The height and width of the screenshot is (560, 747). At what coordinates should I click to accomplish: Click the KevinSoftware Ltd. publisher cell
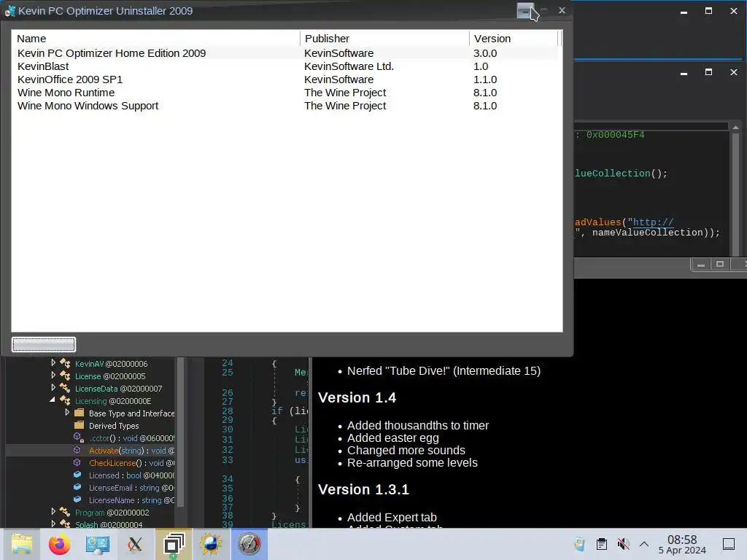click(349, 66)
